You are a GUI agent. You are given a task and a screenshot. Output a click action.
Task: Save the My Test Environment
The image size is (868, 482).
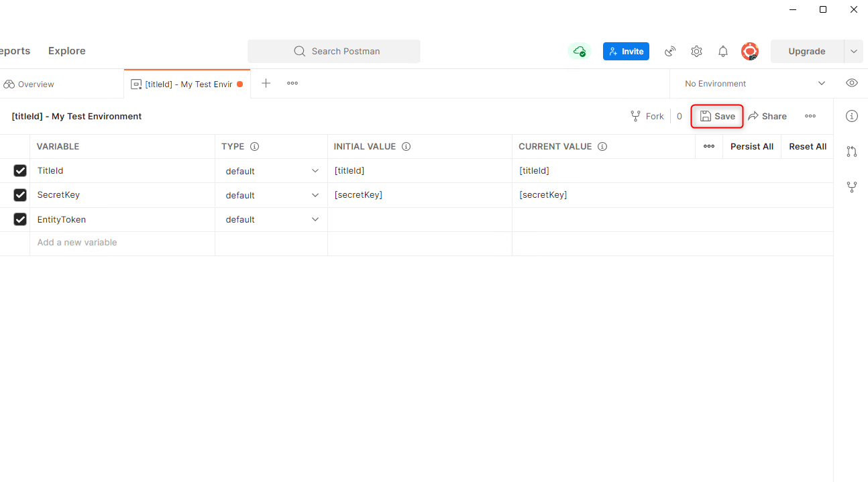pyautogui.click(x=716, y=115)
